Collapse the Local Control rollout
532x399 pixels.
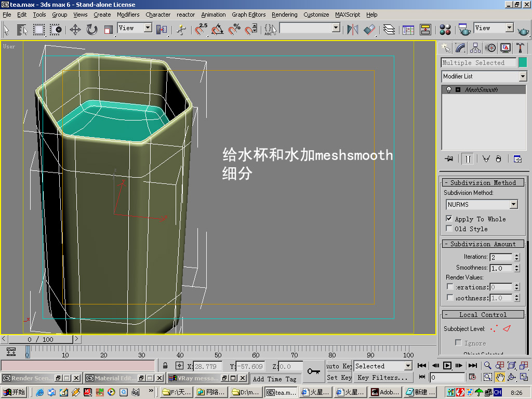pyautogui.click(x=483, y=314)
